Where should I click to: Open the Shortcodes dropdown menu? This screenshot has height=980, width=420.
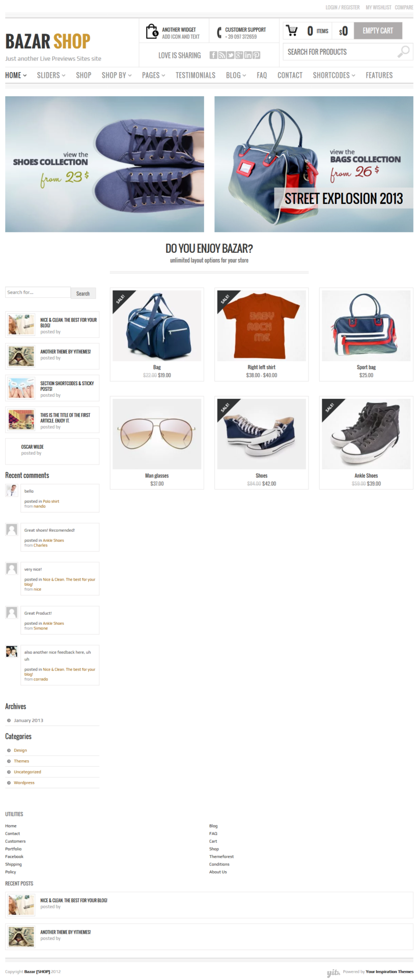tap(334, 75)
